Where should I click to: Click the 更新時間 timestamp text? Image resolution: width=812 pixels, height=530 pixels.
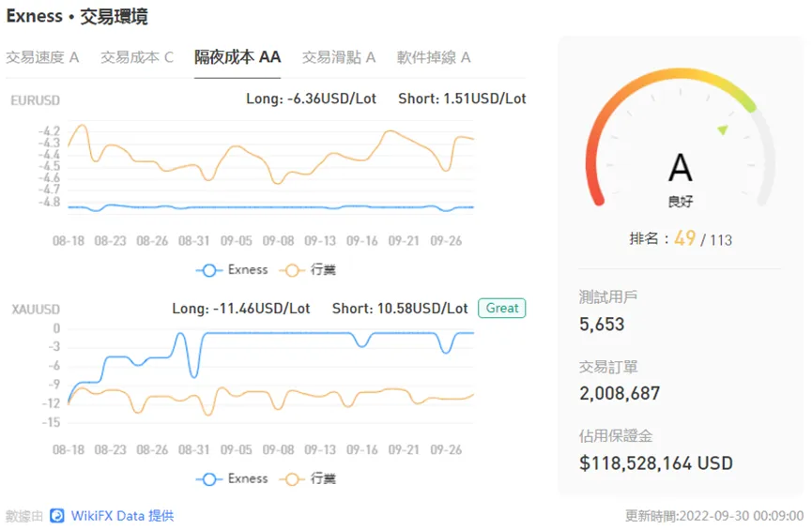(x=714, y=516)
